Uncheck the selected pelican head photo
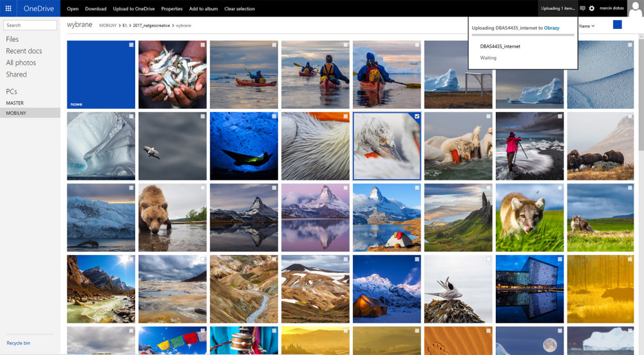The height and width of the screenshot is (355, 644). click(x=417, y=116)
